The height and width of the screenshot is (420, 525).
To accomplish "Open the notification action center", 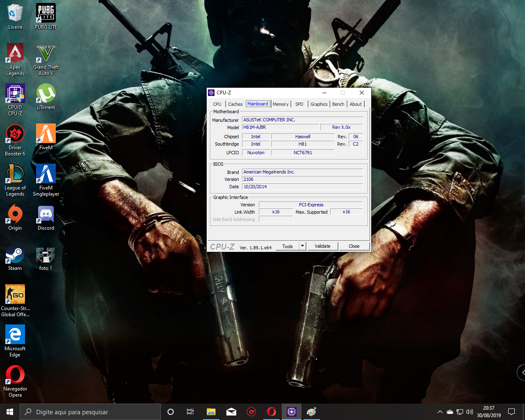I will (511, 412).
